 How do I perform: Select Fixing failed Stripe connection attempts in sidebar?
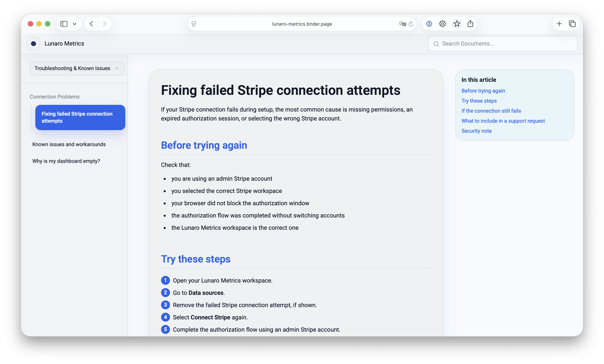pyautogui.click(x=80, y=117)
